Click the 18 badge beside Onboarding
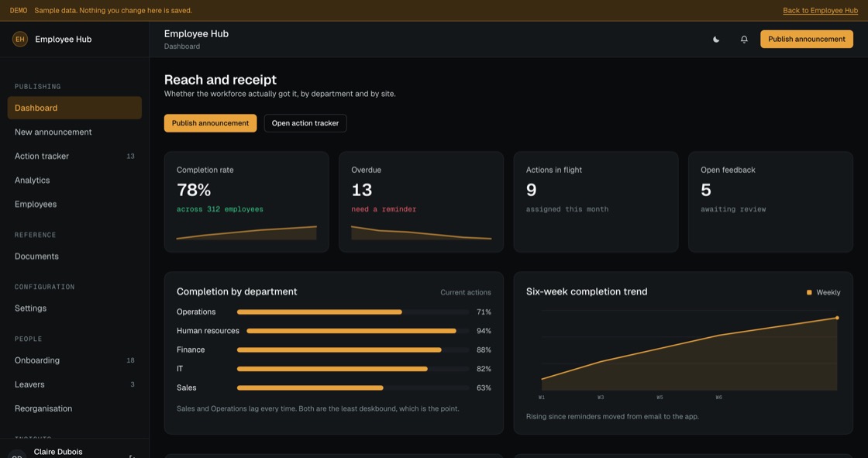The height and width of the screenshot is (458, 868). coord(131,360)
